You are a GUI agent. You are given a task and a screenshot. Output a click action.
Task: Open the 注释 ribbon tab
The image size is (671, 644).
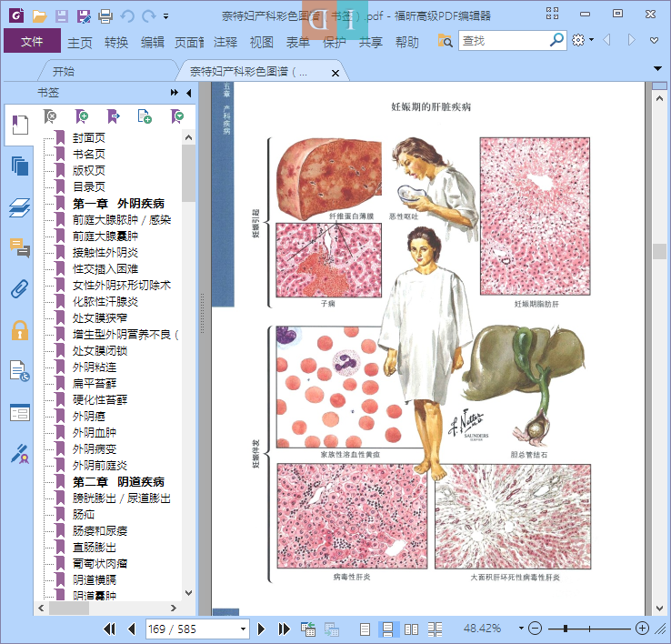(x=225, y=42)
